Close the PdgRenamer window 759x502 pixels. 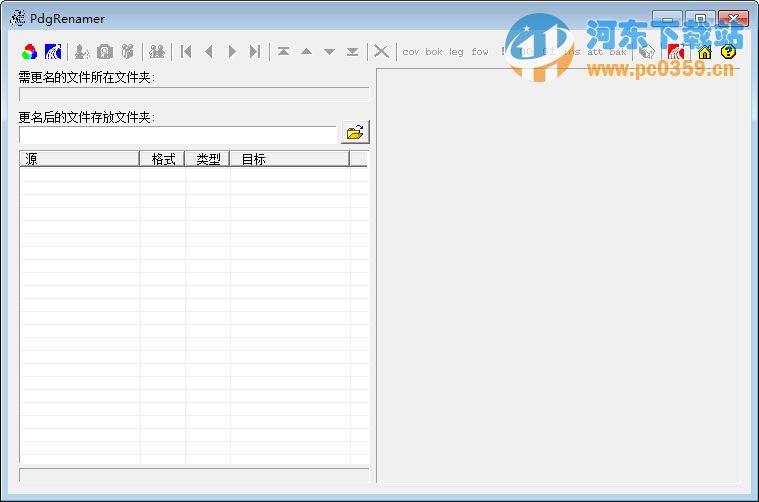pyautogui.click(x=733, y=19)
